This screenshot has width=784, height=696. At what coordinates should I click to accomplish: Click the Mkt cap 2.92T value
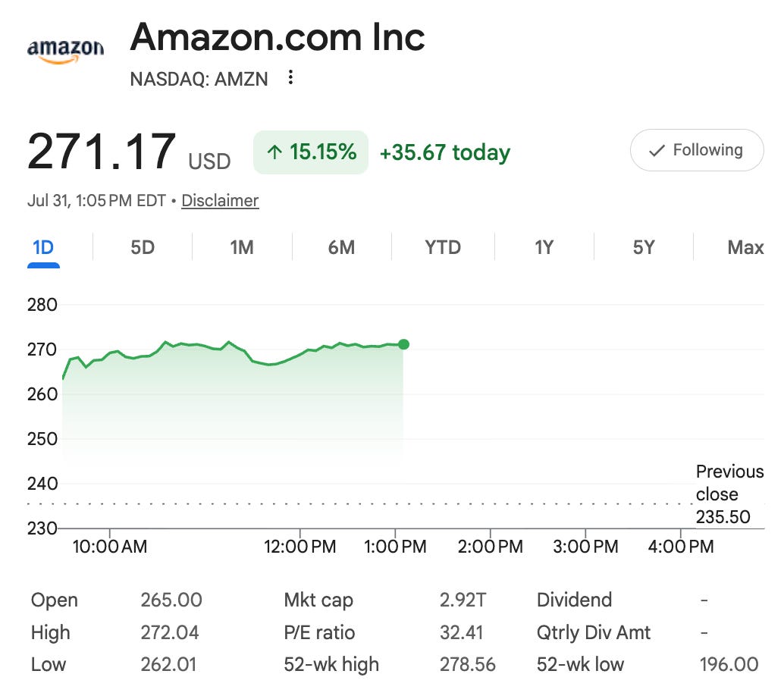pos(463,600)
